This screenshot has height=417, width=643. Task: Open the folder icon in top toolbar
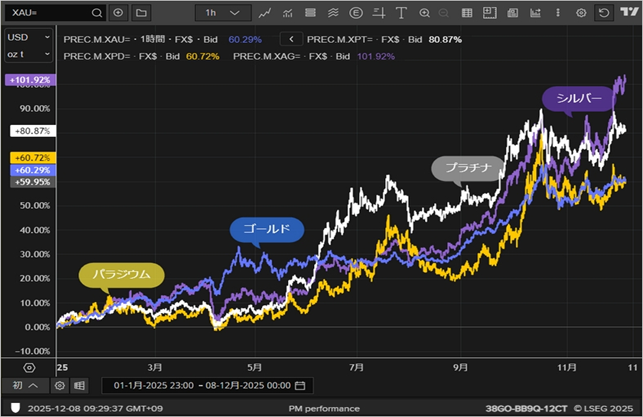pos(141,13)
